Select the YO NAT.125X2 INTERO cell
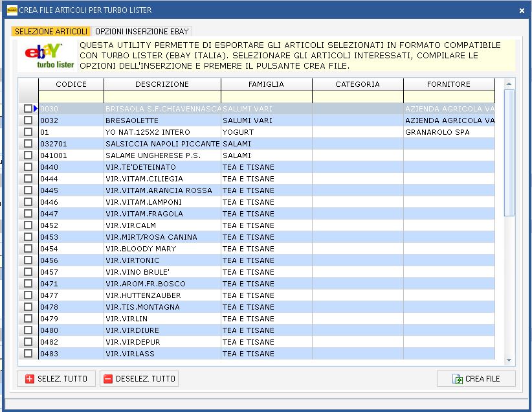Screen dimensions: 532x412 coord(162,132)
